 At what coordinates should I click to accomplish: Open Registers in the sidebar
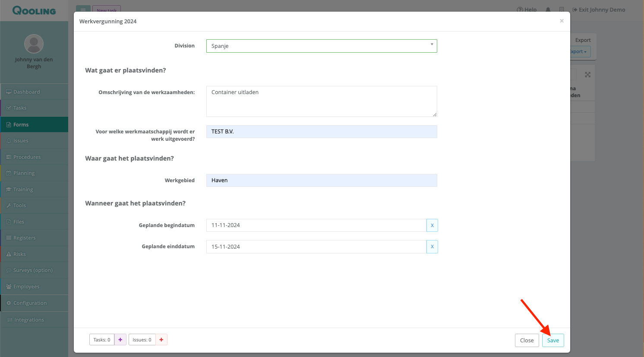coord(34,238)
